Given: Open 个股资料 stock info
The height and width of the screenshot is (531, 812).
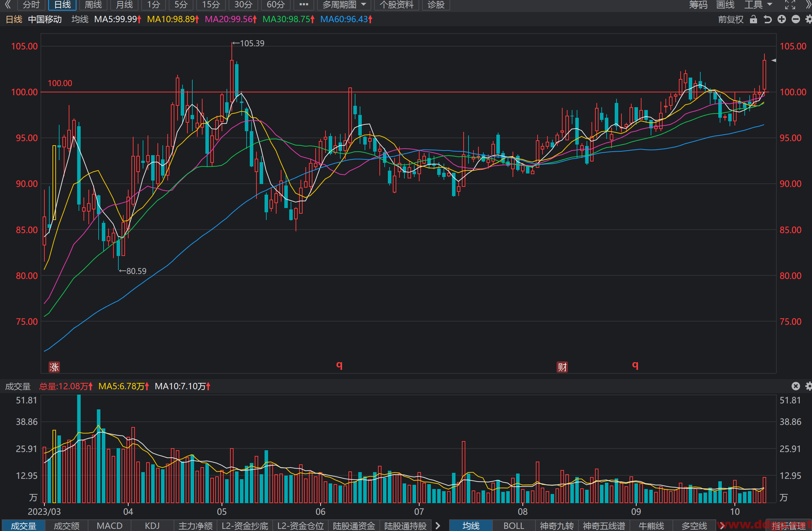Looking at the screenshot, I should click(x=396, y=5).
